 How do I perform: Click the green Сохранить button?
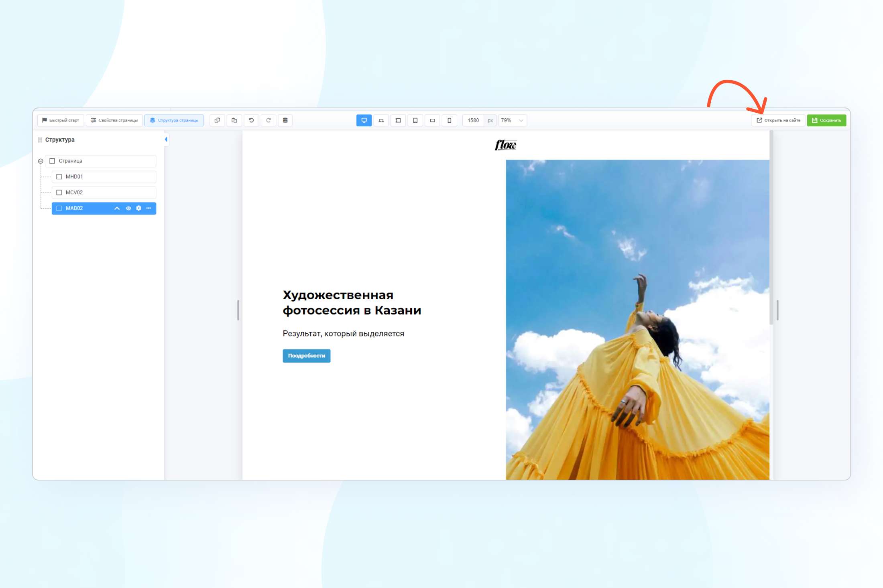[x=826, y=120]
